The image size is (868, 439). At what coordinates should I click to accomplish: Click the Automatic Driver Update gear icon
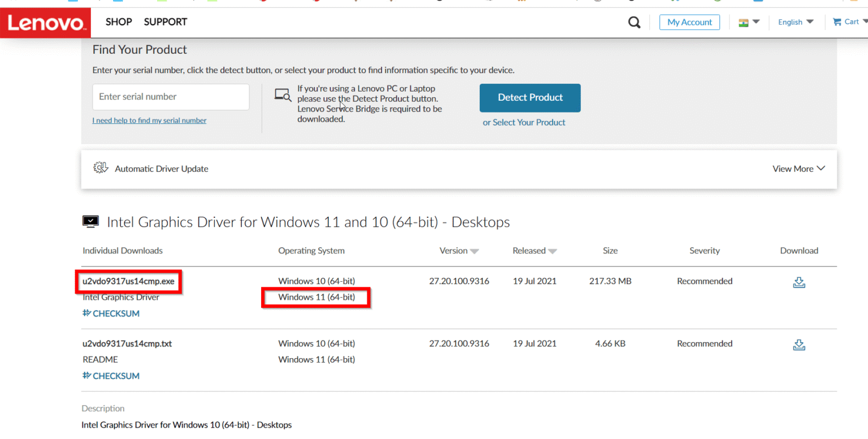pyautogui.click(x=101, y=168)
